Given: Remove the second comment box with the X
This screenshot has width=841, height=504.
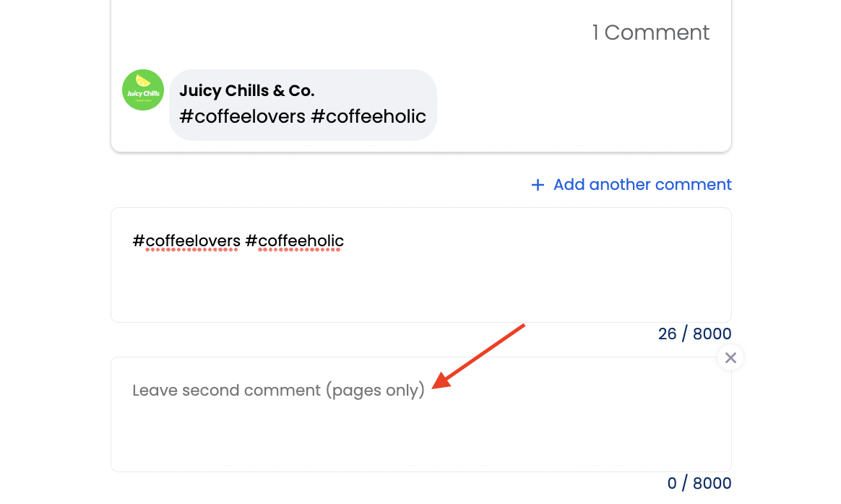Looking at the screenshot, I should [730, 357].
